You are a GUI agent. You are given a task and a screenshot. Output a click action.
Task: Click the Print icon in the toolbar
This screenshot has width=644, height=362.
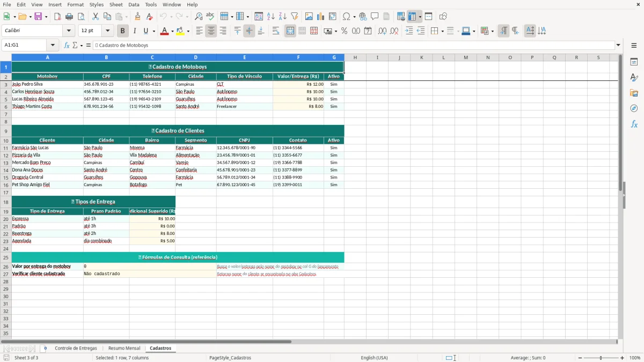click(69, 17)
